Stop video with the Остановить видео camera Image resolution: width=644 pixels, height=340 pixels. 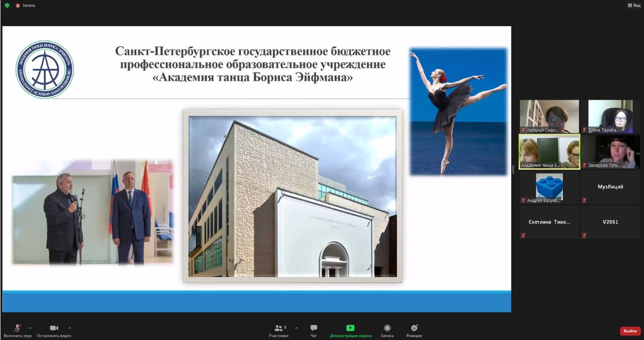54,328
